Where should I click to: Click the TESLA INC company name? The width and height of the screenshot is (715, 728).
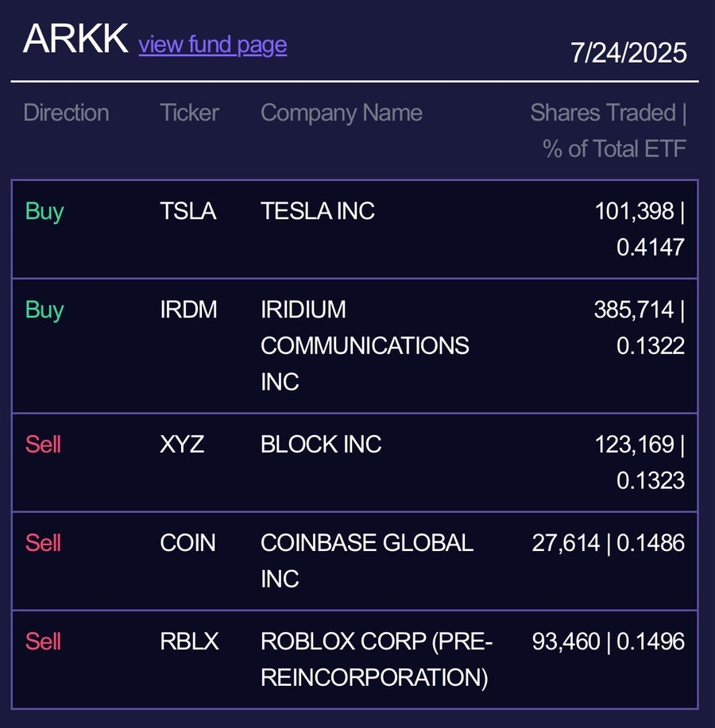pos(318,211)
